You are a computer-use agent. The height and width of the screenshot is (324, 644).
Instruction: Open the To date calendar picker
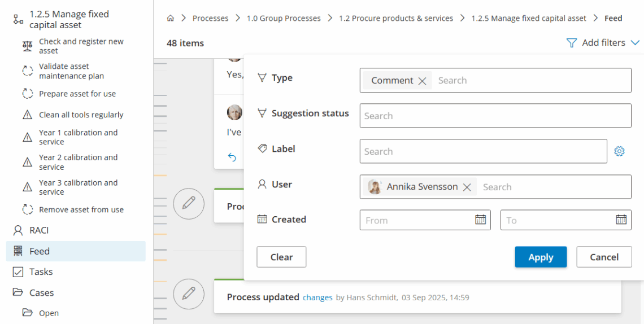pyautogui.click(x=621, y=220)
